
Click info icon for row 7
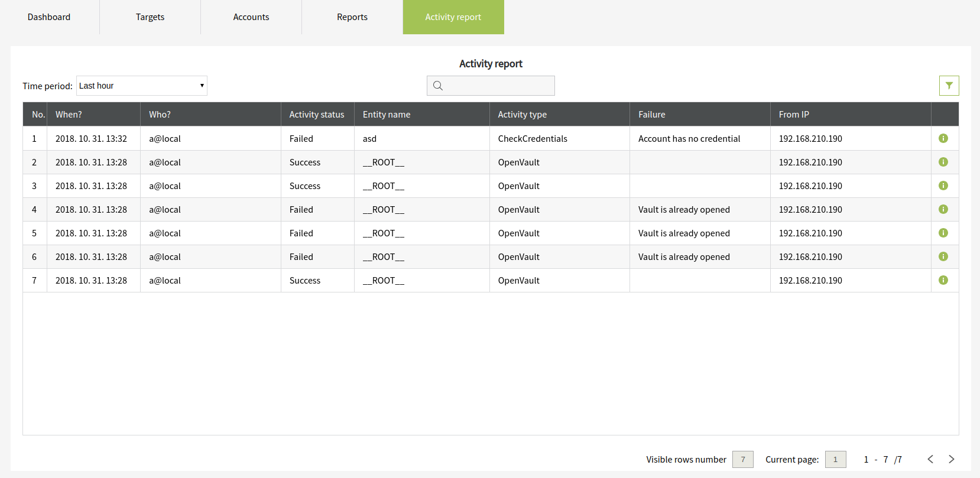tap(943, 280)
